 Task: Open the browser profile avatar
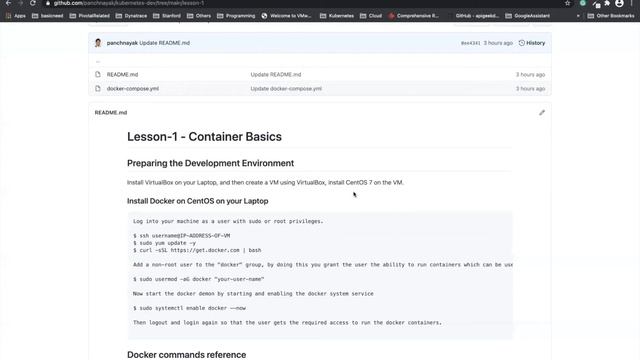(x=619, y=3)
